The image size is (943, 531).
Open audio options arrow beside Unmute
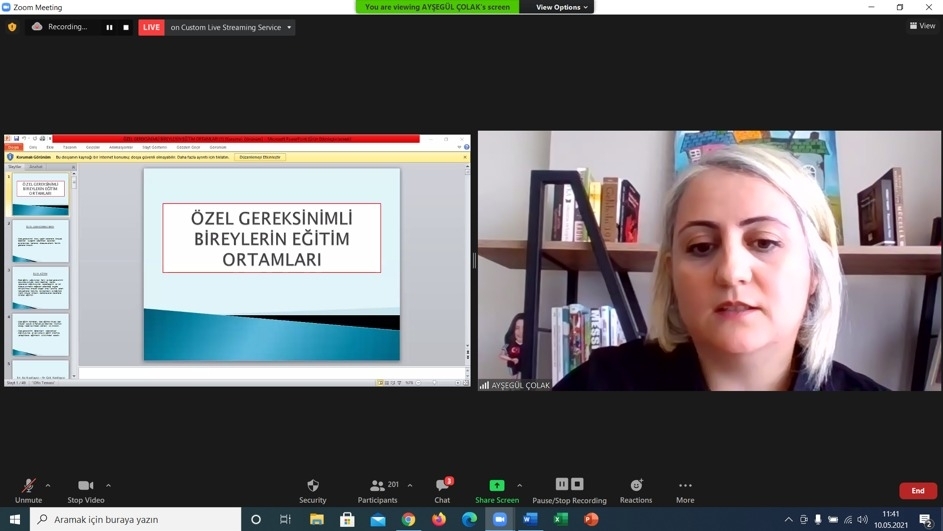[48, 485]
